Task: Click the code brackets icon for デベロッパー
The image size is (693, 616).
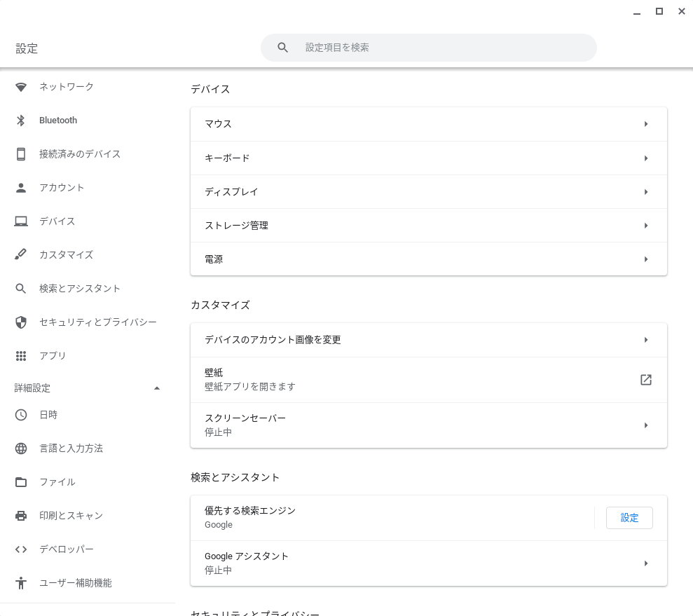Action: [x=21, y=549]
